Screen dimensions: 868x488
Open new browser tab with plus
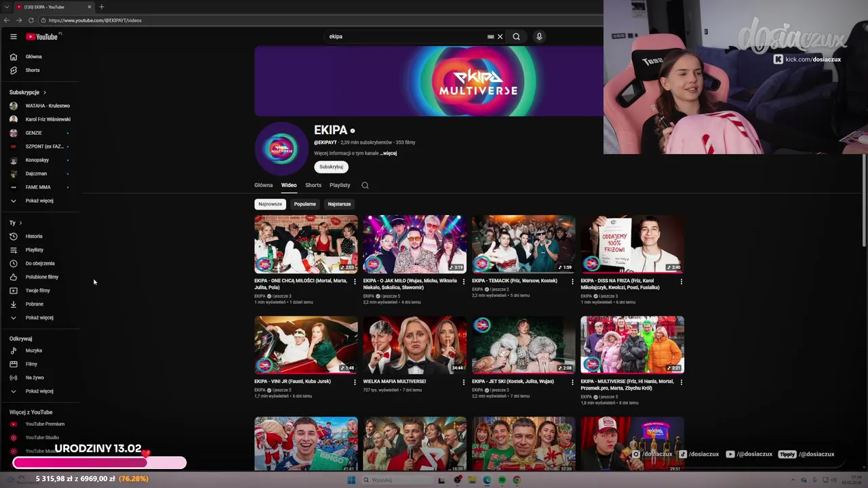coord(102,7)
